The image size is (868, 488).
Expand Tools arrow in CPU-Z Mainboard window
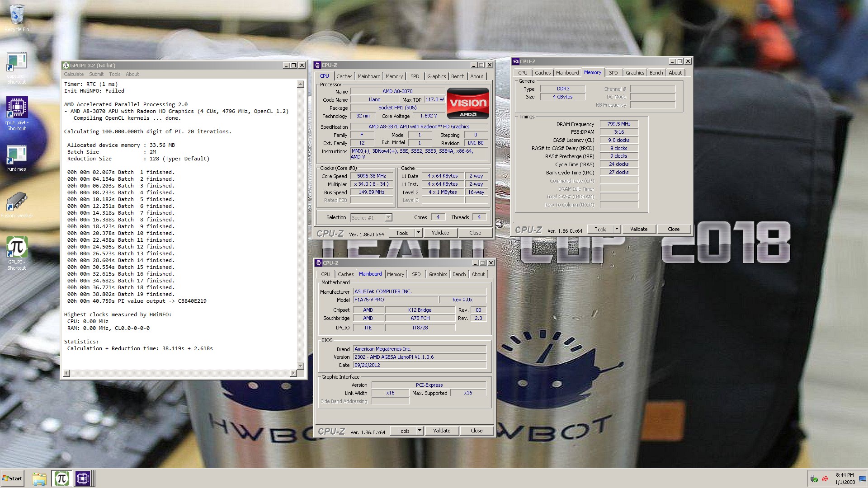pyautogui.click(x=420, y=431)
